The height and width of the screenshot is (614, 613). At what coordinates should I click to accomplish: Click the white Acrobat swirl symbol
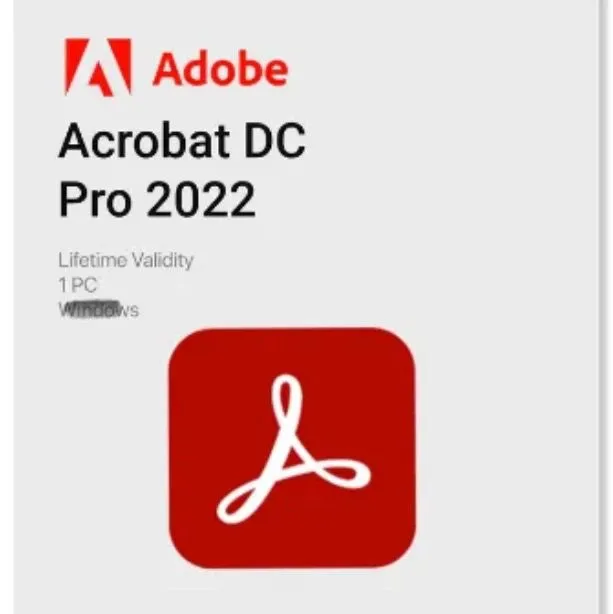click(x=293, y=450)
